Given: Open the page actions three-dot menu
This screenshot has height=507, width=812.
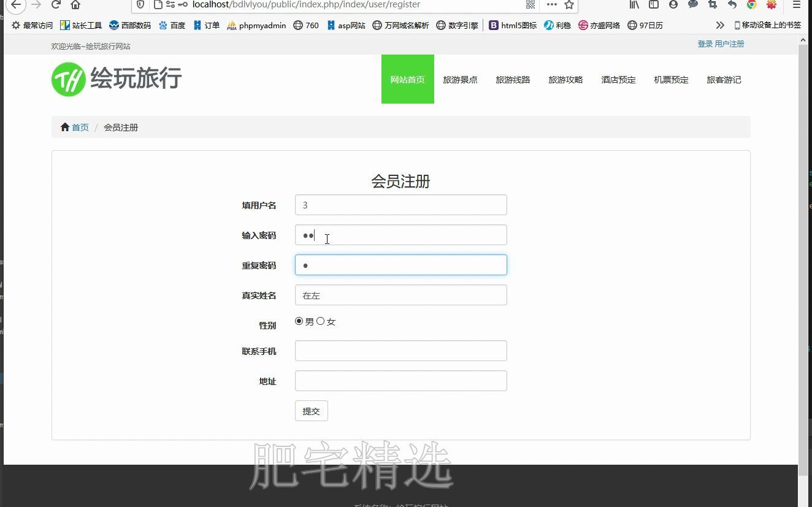Looking at the screenshot, I should tap(552, 5).
